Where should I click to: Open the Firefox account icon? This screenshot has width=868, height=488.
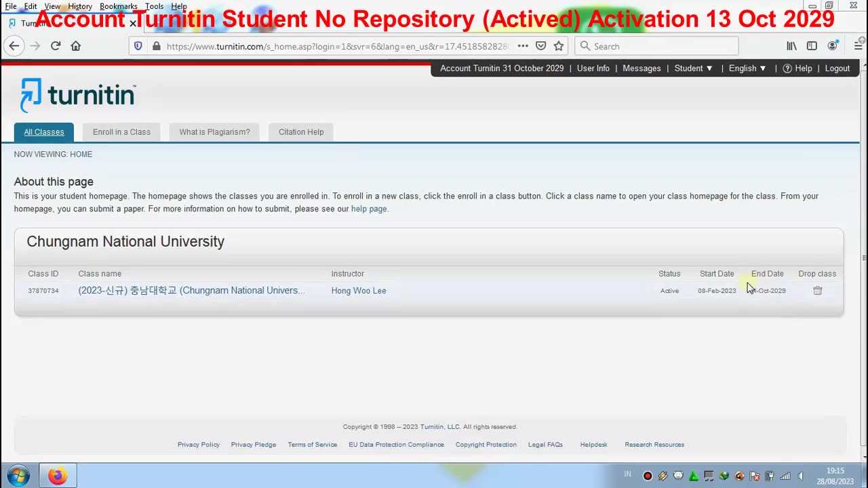click(x=832, y=46)
